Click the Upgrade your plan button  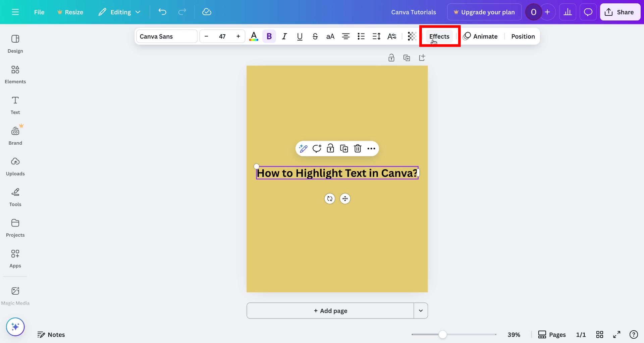484,12
